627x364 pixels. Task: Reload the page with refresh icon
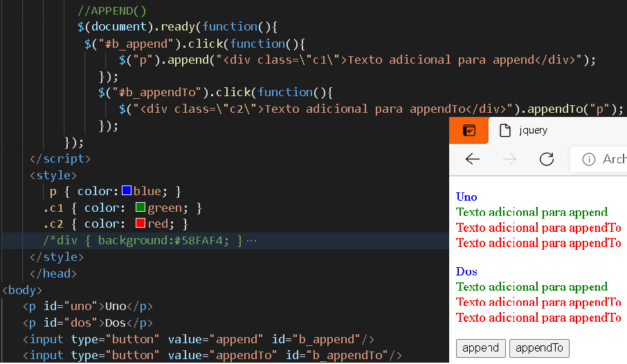tap(547, 158)
